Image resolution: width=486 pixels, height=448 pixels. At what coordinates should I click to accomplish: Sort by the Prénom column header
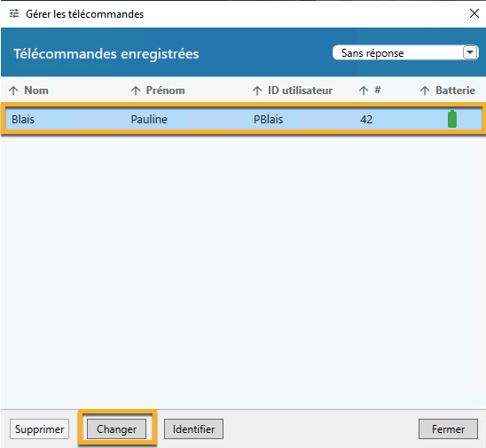[165, 90]
